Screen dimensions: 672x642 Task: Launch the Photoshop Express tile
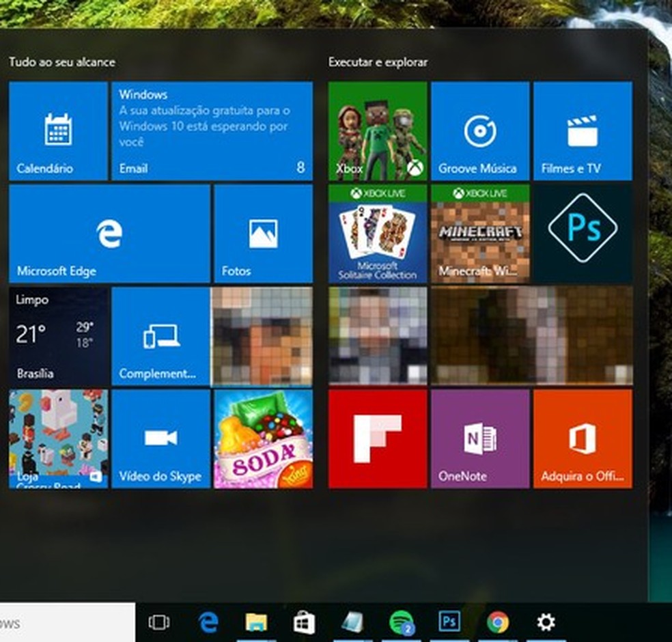point(583,234)
